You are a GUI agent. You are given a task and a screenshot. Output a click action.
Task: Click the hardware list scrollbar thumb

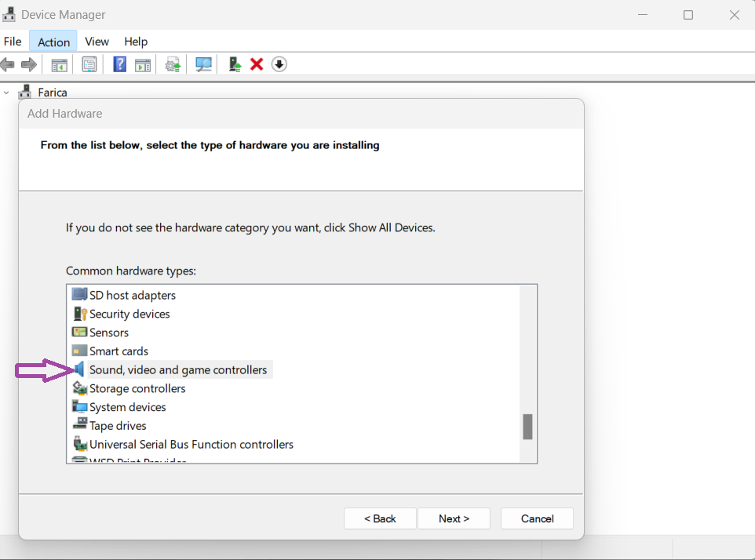[527, 427]
